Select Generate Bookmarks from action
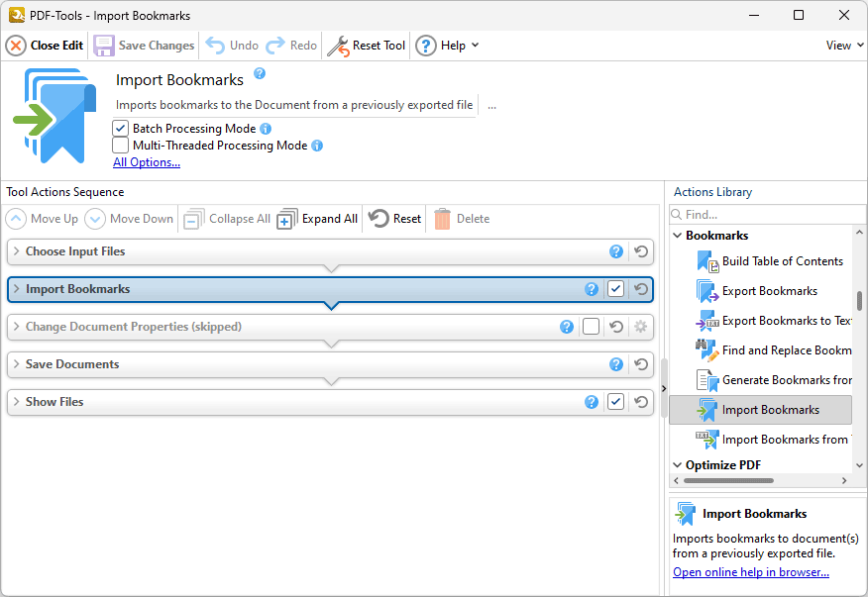 [774, 380]
